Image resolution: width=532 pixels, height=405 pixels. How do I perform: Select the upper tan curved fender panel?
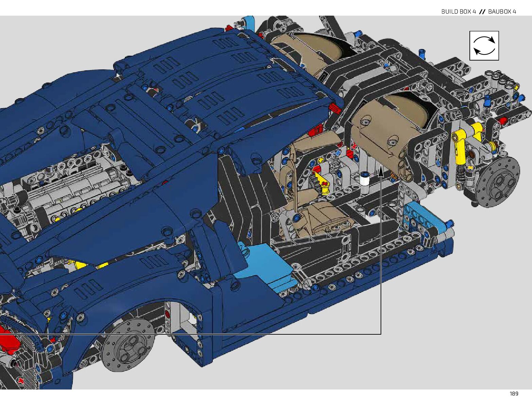click(x=306, y=48)
